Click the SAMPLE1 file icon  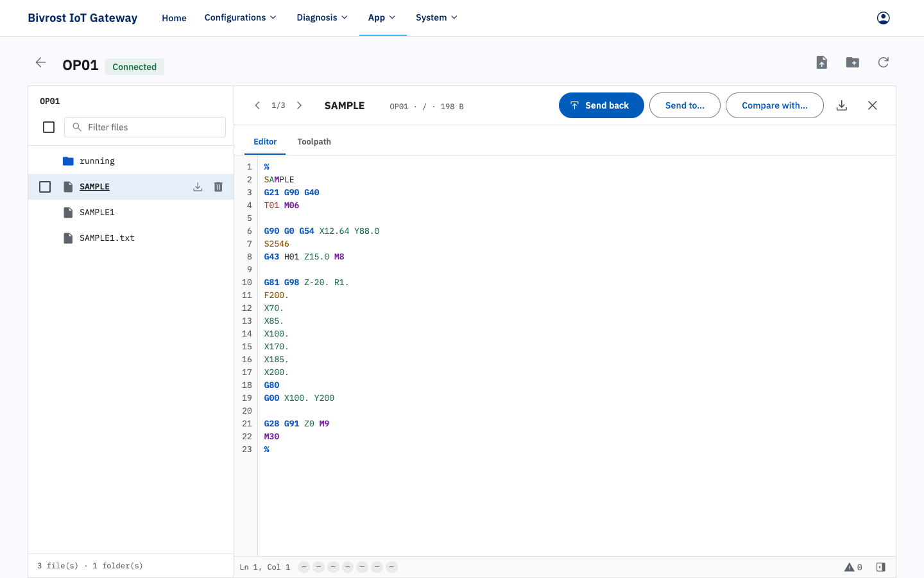coord(68,213)
